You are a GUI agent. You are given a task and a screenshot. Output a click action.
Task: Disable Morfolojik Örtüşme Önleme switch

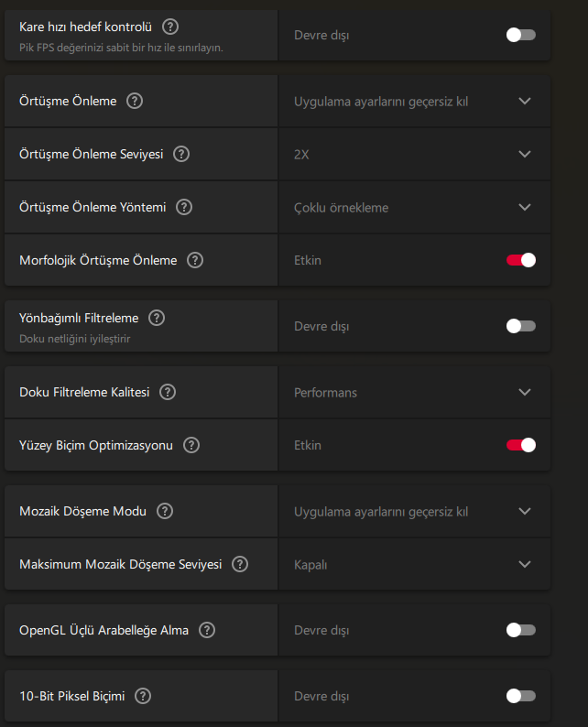coord(520,260)
